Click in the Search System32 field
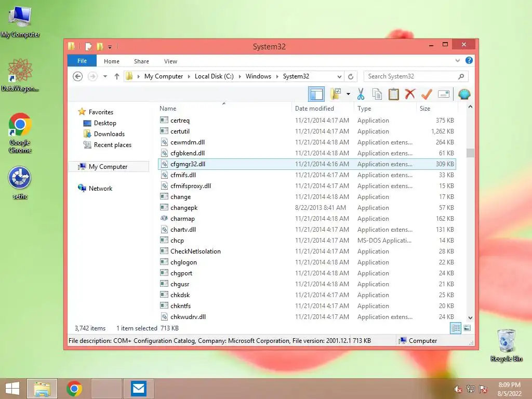532x399 pixels. [416, 76]
